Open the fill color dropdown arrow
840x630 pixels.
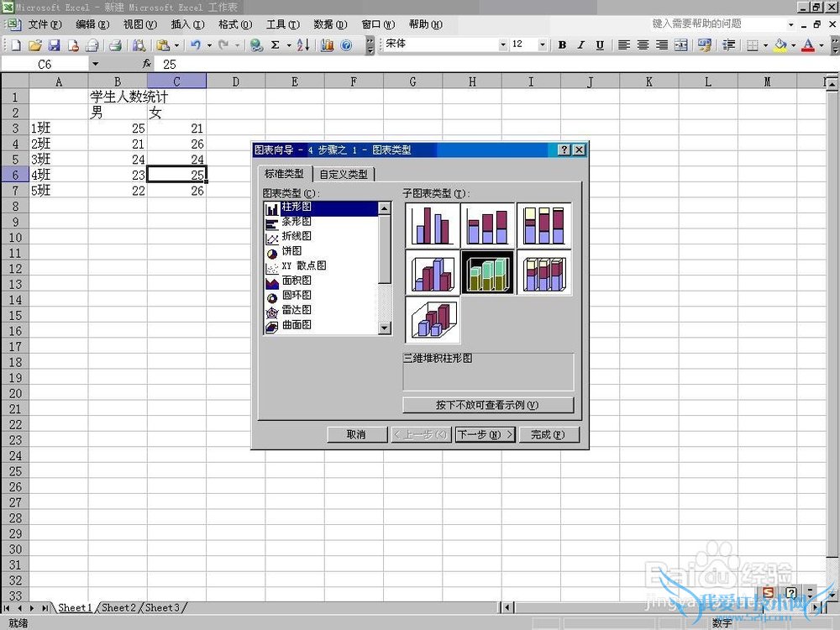(793, 45)
